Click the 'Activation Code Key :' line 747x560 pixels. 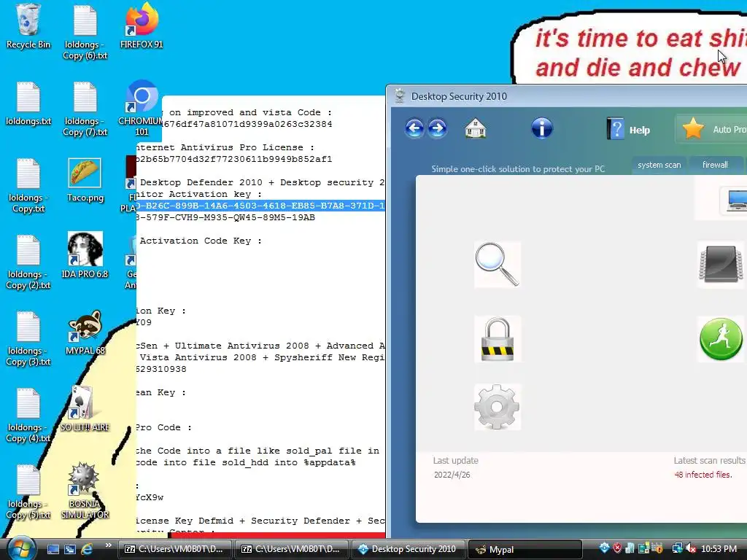[201, 241]
